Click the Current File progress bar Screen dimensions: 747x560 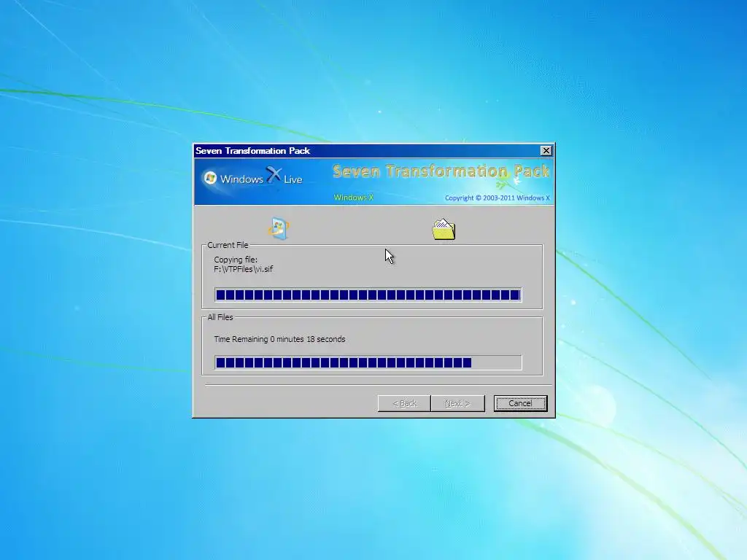tap(368, 295)
